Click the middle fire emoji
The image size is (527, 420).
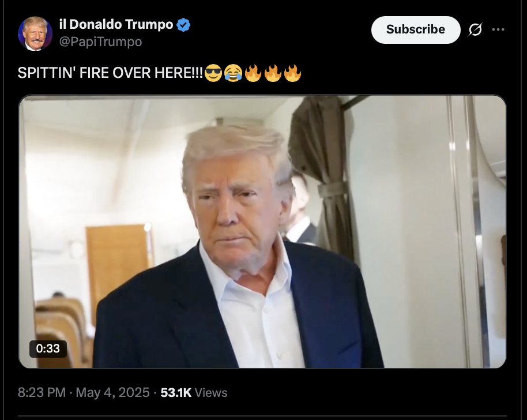pos(273,73)
